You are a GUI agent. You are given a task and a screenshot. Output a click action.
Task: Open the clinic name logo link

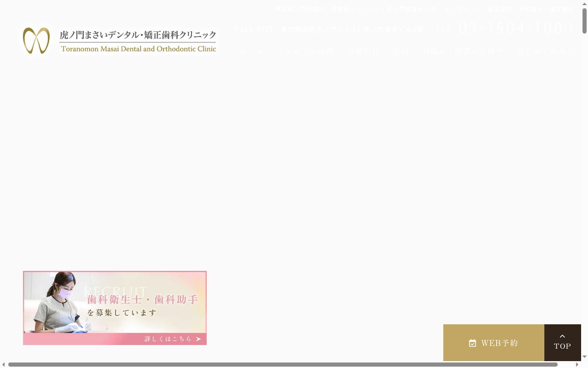pyautogui.click(x=119, y=40)
